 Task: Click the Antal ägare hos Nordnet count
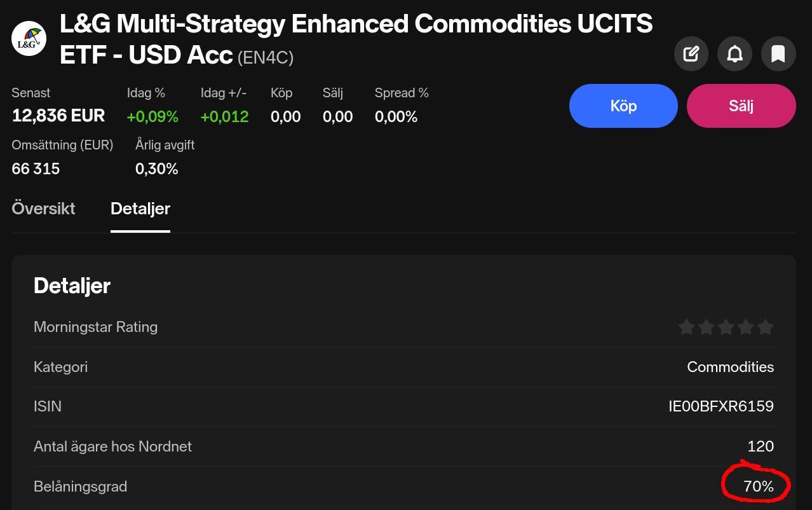point(761,446)
